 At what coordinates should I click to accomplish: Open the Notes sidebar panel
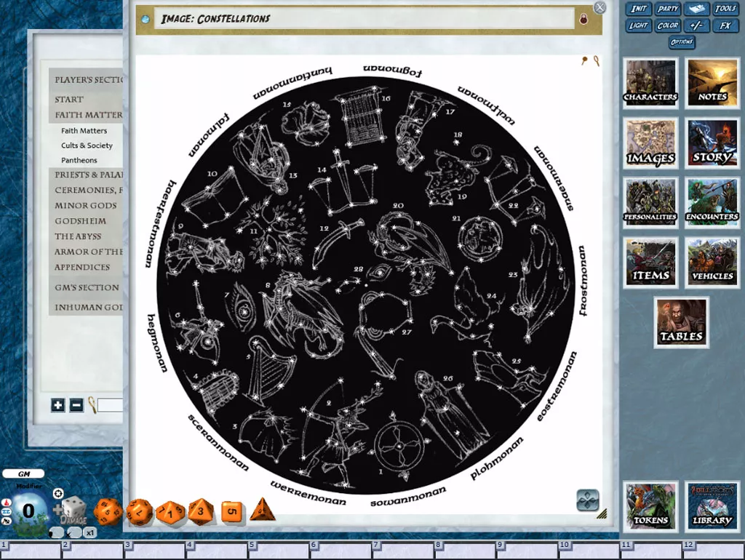tap(712, 83)
